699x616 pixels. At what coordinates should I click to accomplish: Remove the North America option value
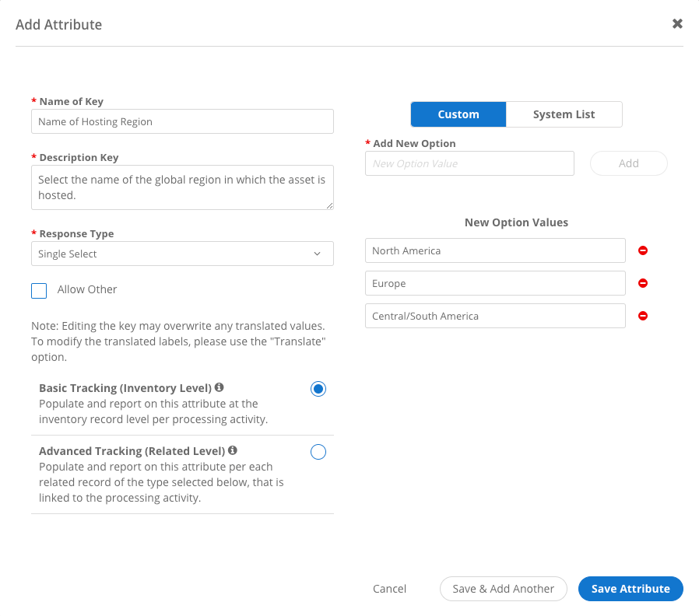coord(642,250)
